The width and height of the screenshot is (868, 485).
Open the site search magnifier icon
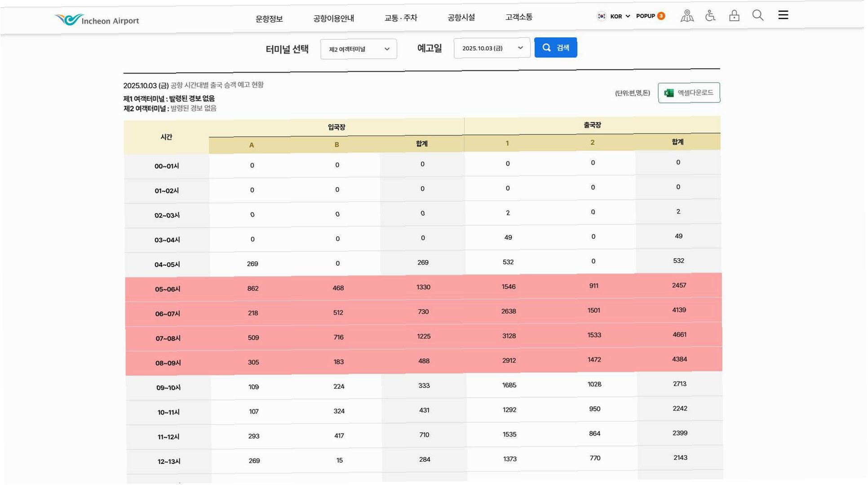coord(758,15)
